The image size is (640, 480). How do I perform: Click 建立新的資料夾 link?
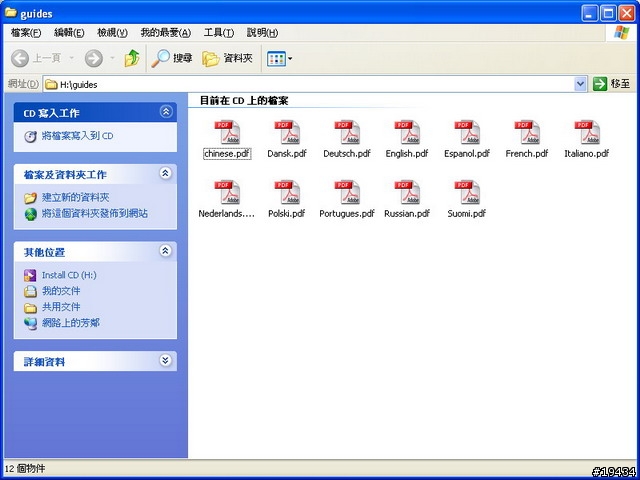point(76,198)
